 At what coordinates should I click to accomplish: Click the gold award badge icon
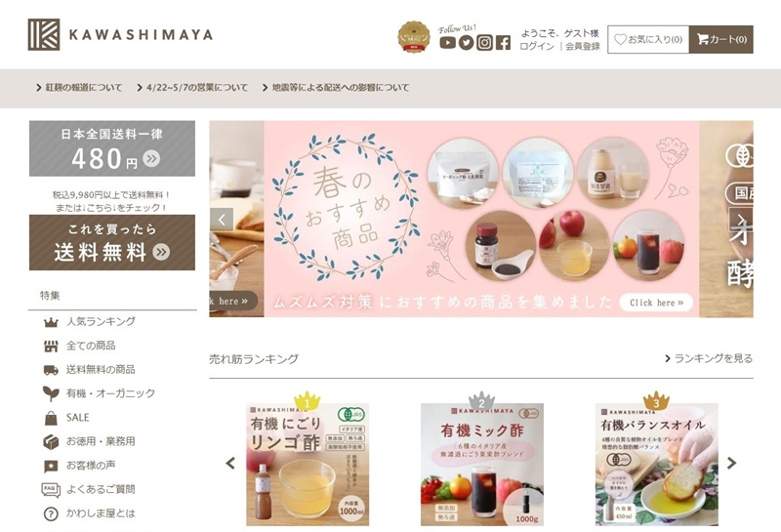pos(413,37)
